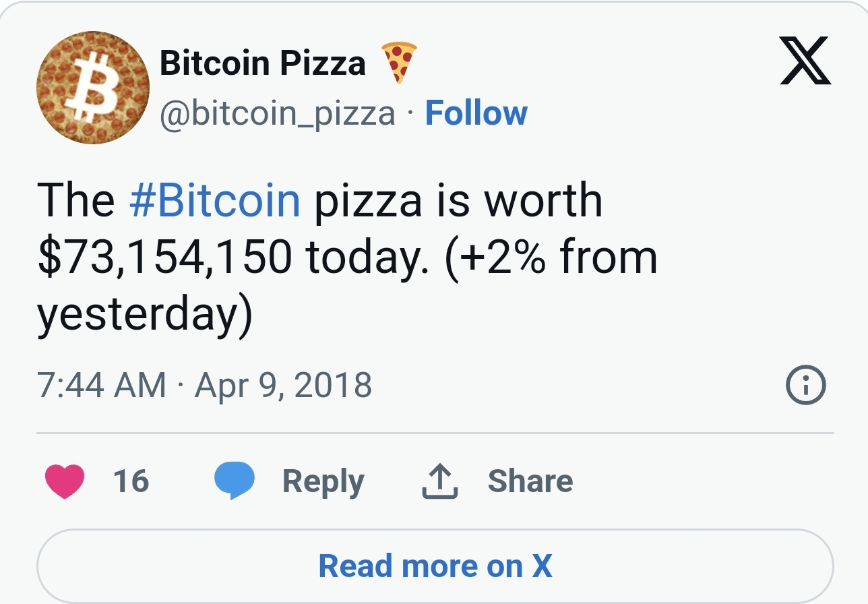Click the Bitcoin symbol on the avatar
Viewport: 868px width, 604px height.
tap(94, 88)
